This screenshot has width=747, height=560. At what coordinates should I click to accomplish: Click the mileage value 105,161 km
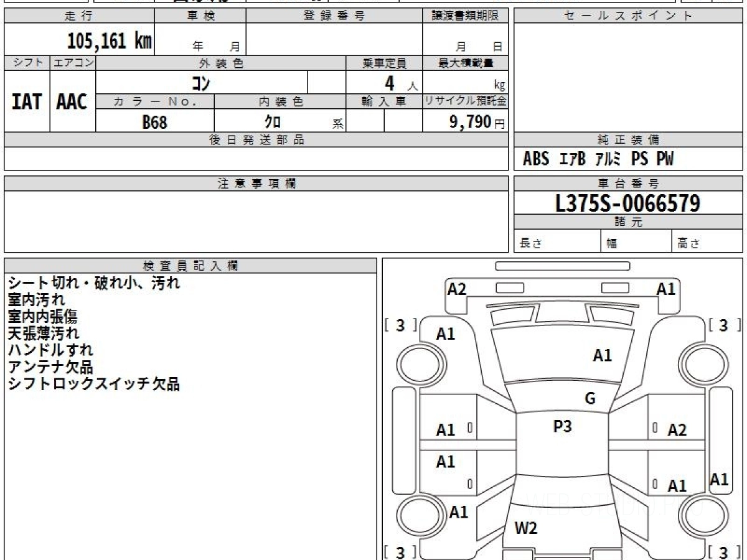tap(110, 41)
